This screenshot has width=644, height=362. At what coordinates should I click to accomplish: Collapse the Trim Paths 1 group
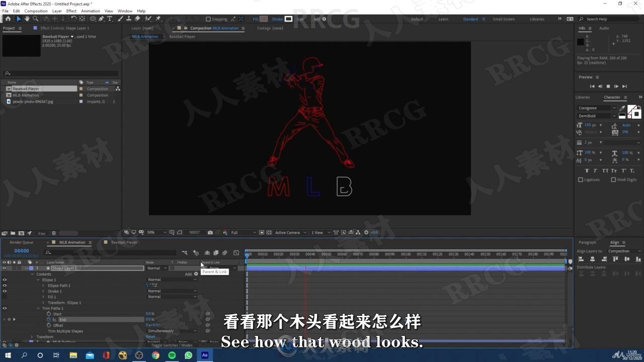coord(38,308)
